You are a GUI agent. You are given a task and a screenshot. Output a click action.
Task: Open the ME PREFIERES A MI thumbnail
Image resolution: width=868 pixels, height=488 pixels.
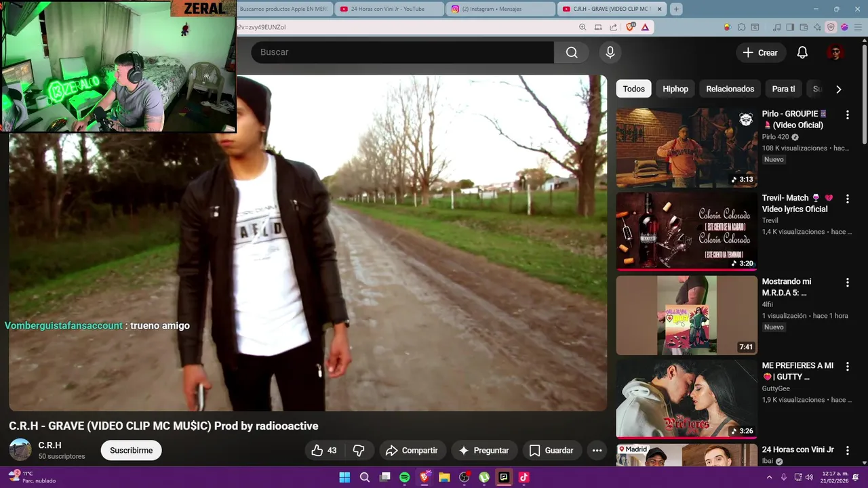click(686, 399)
